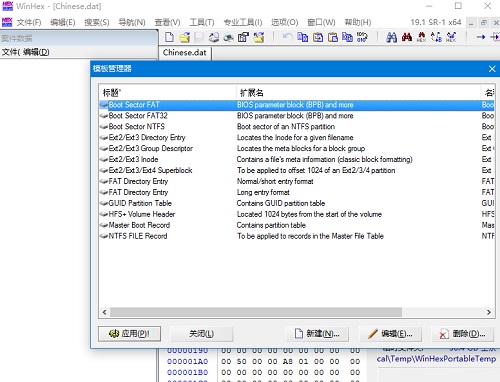This screenshot has height=382, width=500.
Task: Click 'Boot sector of an NTFS partition' text
Action: click(x=286, y=127)
